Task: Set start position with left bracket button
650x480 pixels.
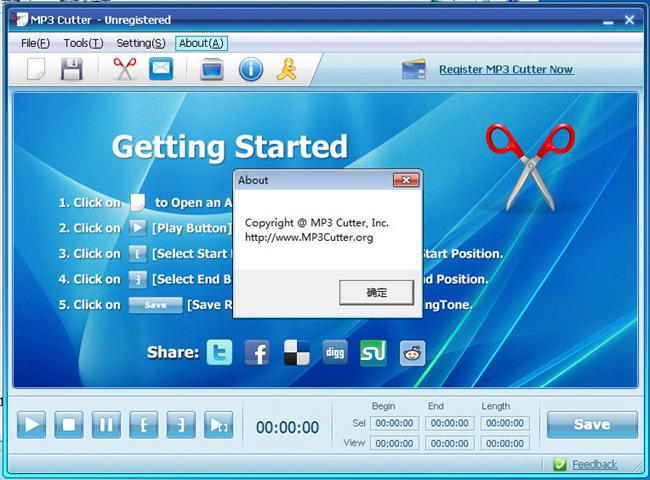Action: [x=143, y=425]
